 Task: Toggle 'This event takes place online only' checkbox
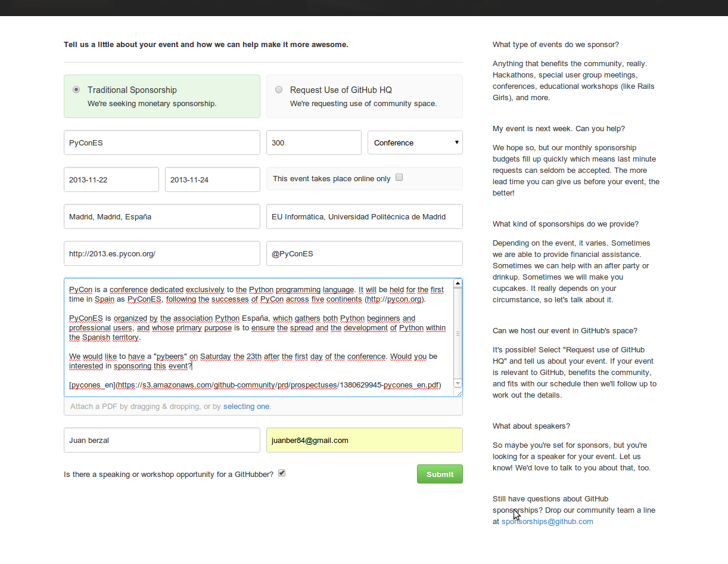coord(399,177)
